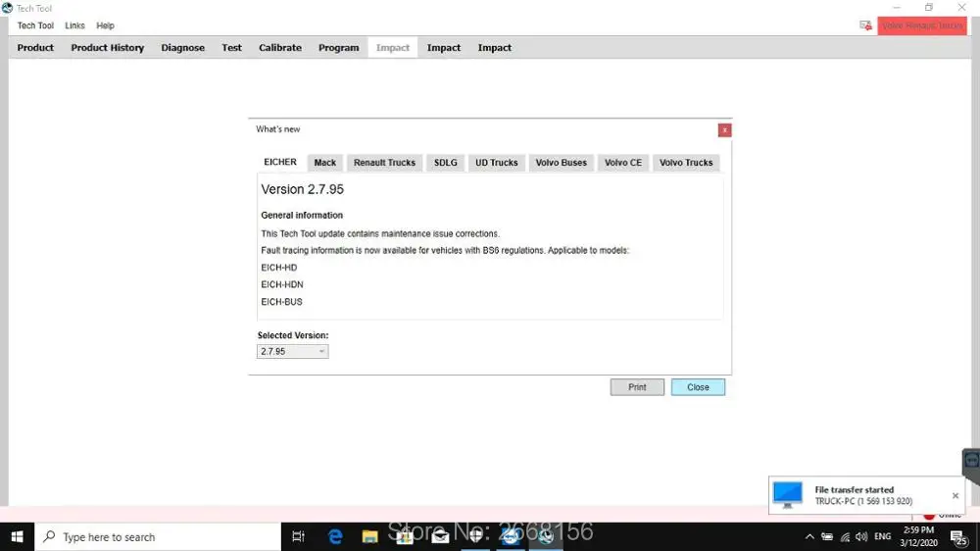Launch Microsoft Edge from the taskbar

point(335,536)
